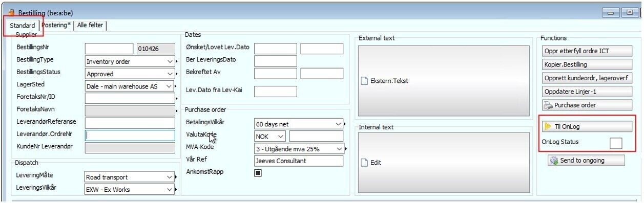Image resolution: width=644 pixels, height=203 pixels.
Task: Click the ValutaKode rate input field
Action: pyautogui.click(x=316, y=136)
